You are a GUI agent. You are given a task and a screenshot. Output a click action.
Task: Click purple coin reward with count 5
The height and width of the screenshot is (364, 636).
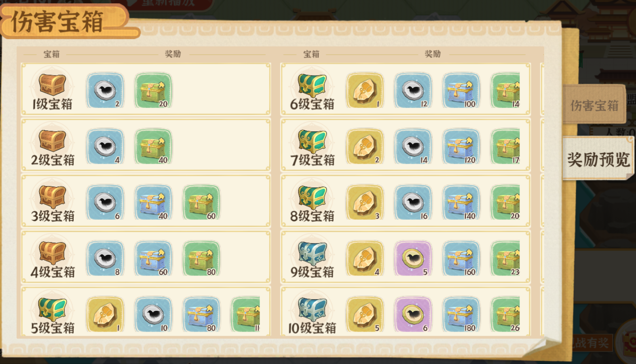pyautogui.click(x=413, y=259)
